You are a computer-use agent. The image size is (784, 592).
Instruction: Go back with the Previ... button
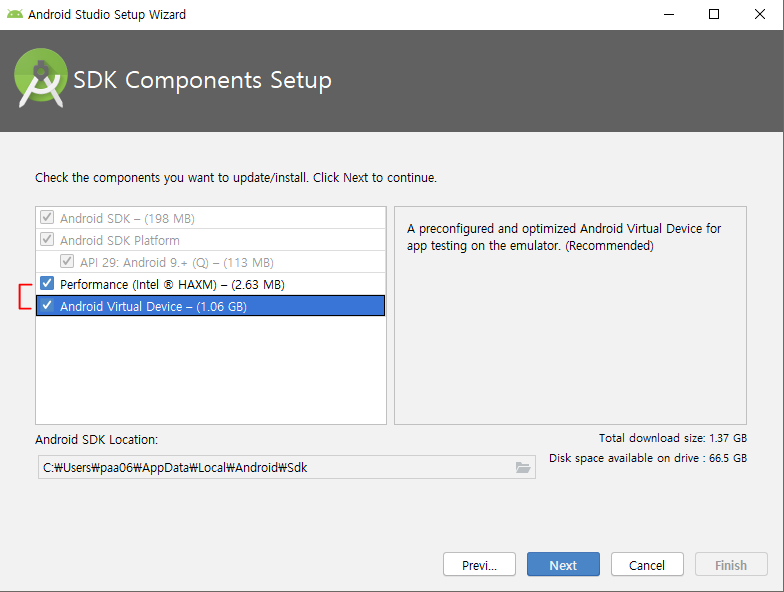click(x=479, y=564)
